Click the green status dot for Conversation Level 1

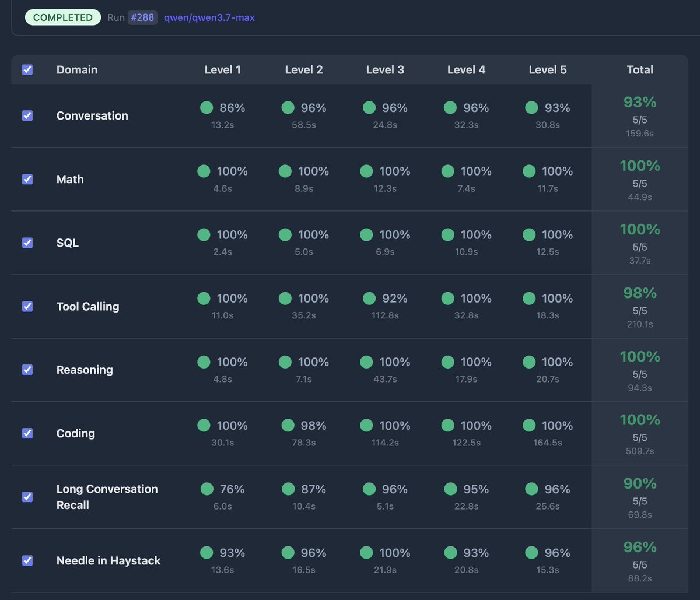pyautogui.click(x=206, y=107)
